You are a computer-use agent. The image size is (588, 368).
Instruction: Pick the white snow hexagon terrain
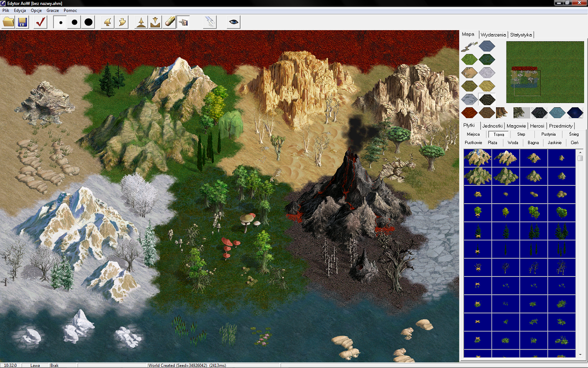[x=487, y=73]
